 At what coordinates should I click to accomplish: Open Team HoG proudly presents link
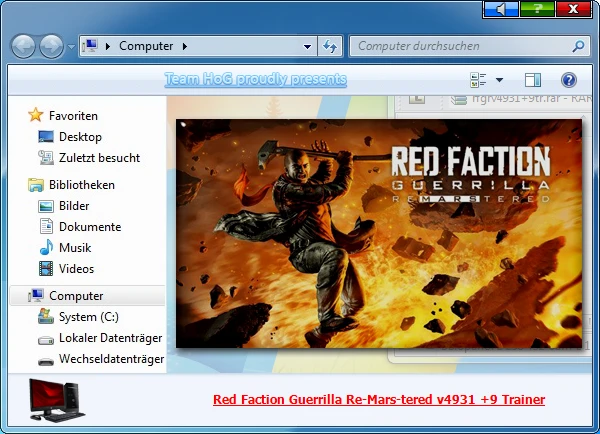click(256, 79)
